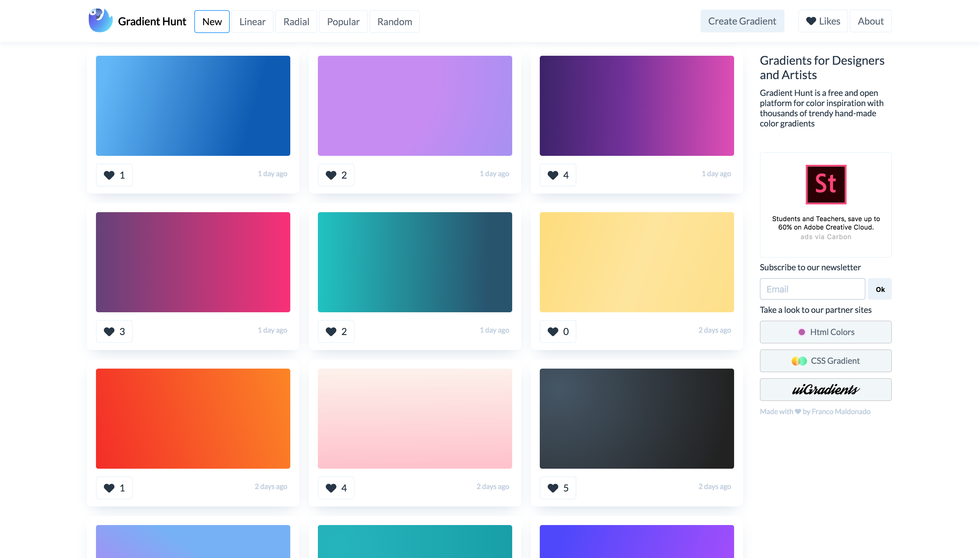
Task: Select the Radial filter
Action: click(x=296, y=22)
